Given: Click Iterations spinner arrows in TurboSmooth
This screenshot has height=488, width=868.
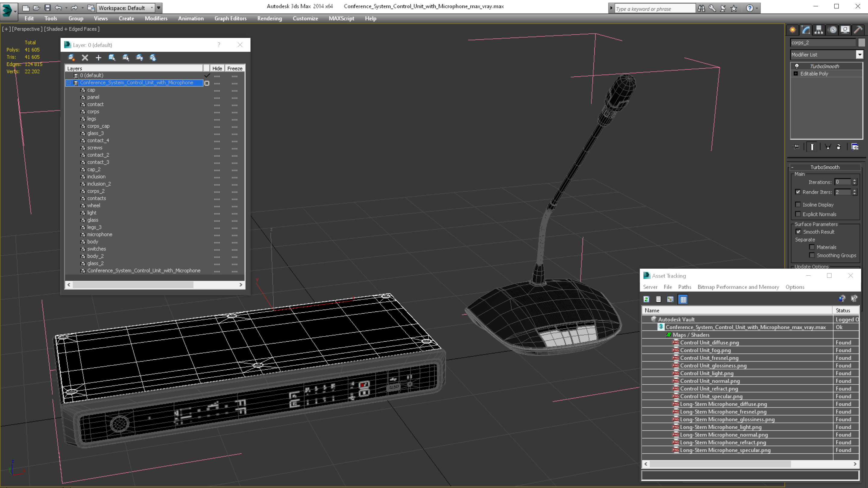Looking at the screenshot, I should pyautogui.click(x=854, y=182).
